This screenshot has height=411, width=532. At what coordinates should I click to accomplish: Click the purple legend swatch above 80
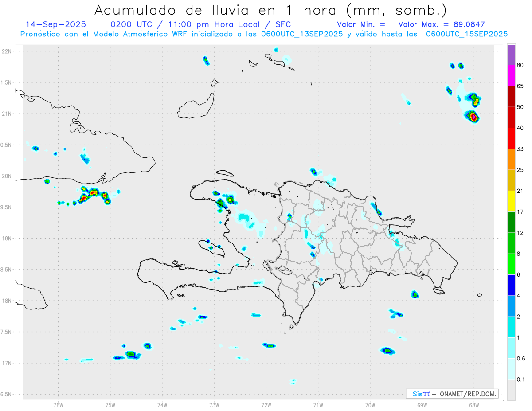coord(511,55)
